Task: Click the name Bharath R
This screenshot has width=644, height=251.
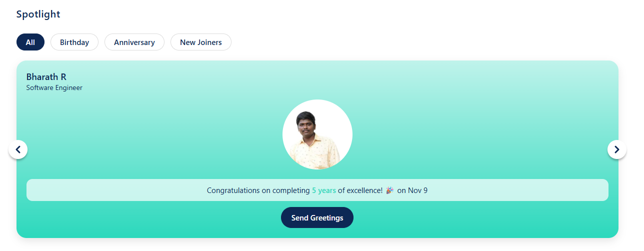Action: point(46,77)
